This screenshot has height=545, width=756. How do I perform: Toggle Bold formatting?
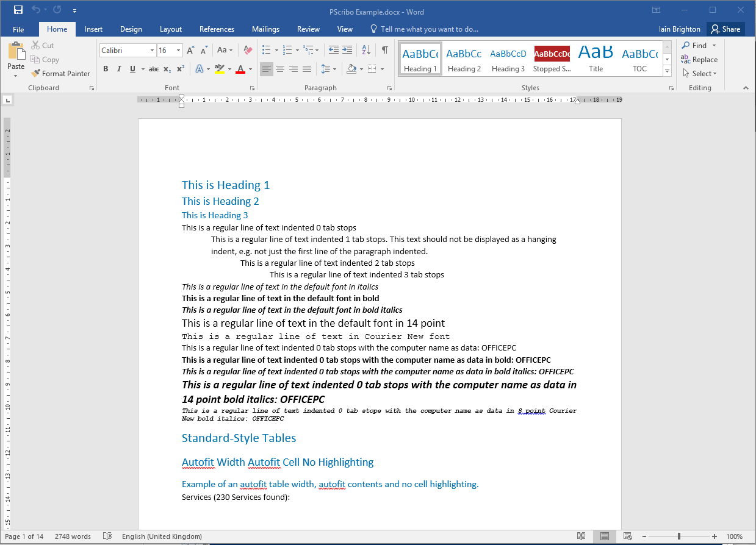pyautogui.click(x=106, y=69)
